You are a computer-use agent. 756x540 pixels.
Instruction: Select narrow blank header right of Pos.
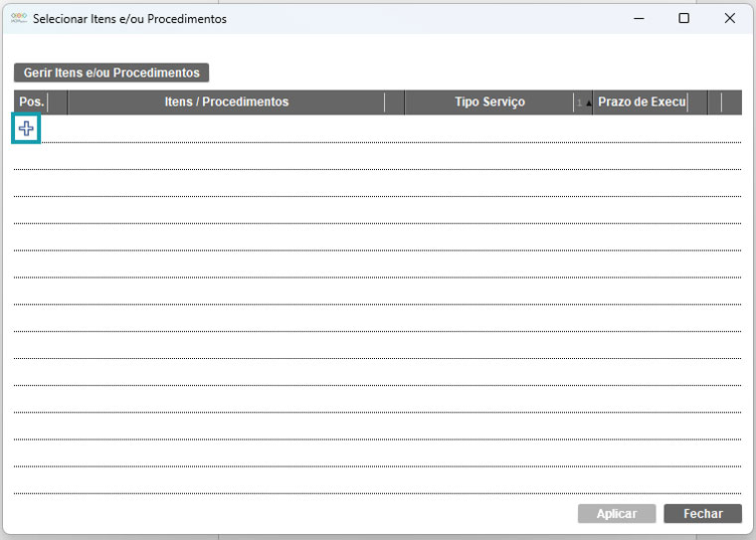click(58, 102)
